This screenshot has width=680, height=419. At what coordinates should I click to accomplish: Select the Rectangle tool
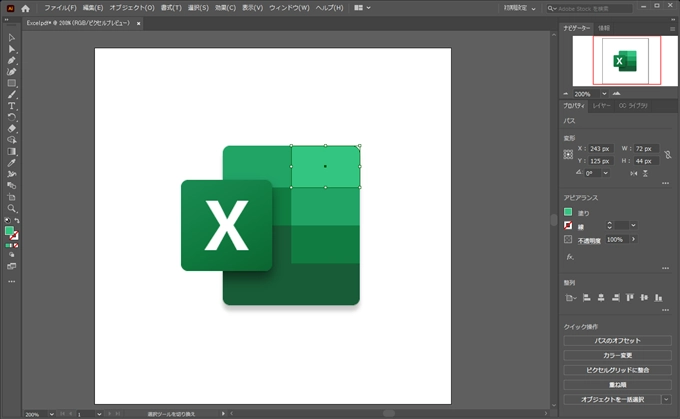pyautogui.click(x=12, y=83)
